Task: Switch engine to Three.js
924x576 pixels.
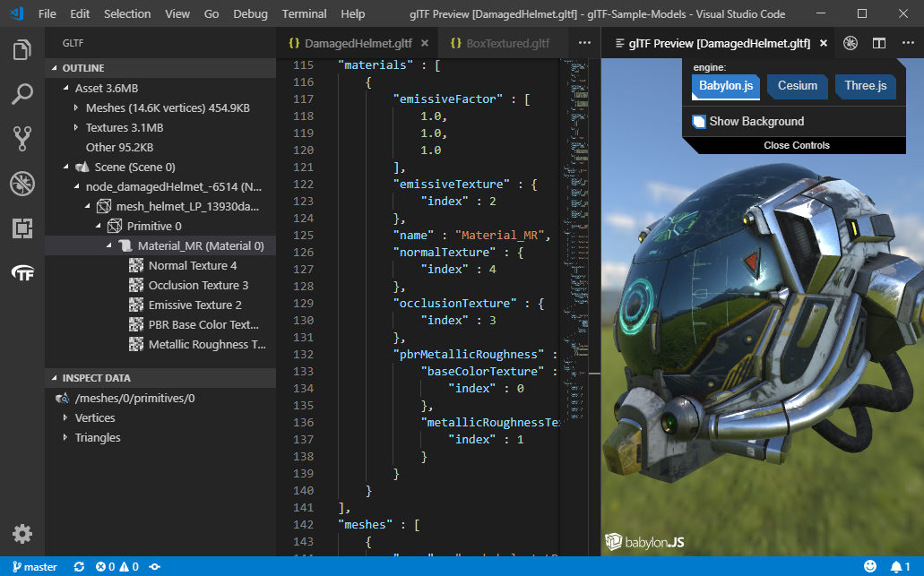Action: click(x=865, y=86)
